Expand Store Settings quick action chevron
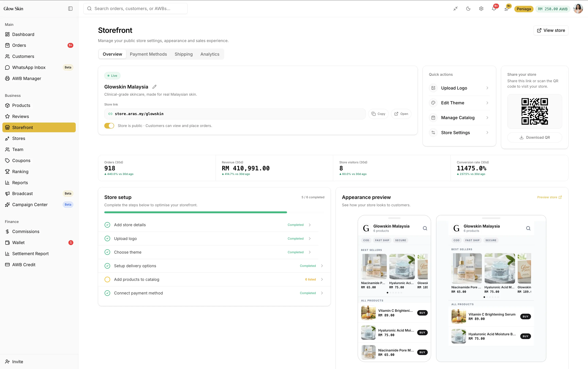Screen dimensions: 588x369 pyautogui.click(x=487, y=133)
